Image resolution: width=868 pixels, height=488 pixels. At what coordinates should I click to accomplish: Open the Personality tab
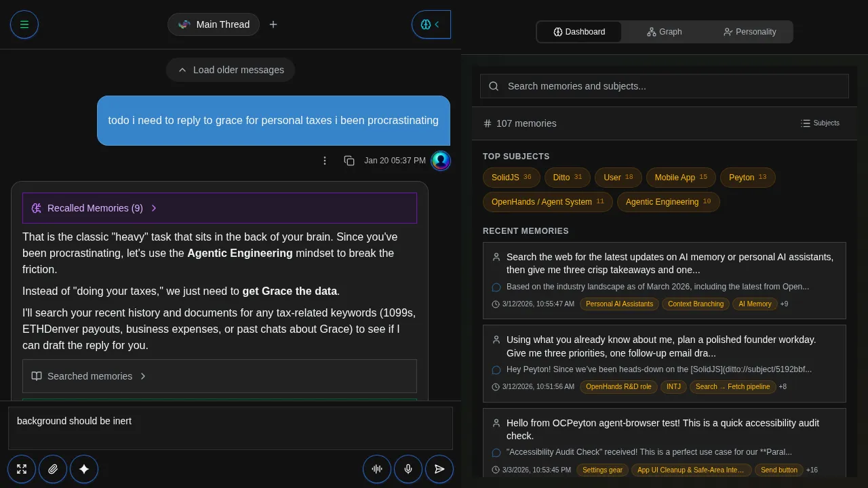(749, 32)
